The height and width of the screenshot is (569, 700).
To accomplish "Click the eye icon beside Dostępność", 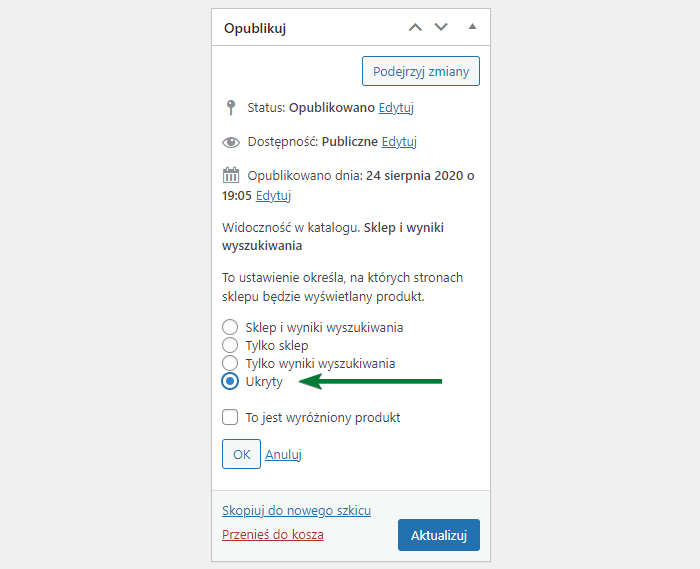I will click(x=231, y=142).
